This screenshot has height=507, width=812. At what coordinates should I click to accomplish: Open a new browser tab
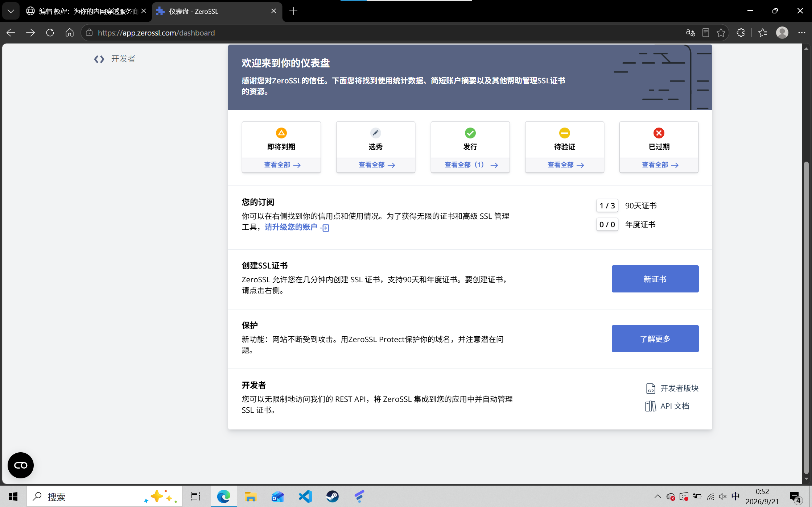pyautogui.click(x=293, y=11)
